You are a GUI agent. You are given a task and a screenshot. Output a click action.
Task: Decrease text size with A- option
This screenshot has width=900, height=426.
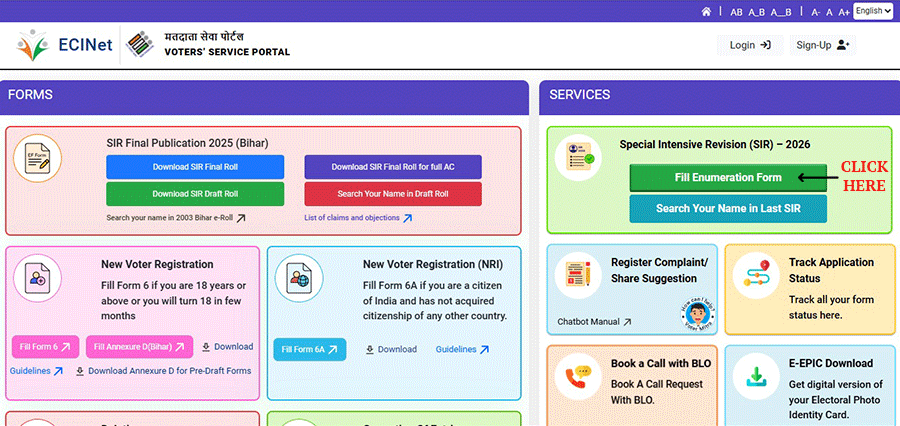815,12
